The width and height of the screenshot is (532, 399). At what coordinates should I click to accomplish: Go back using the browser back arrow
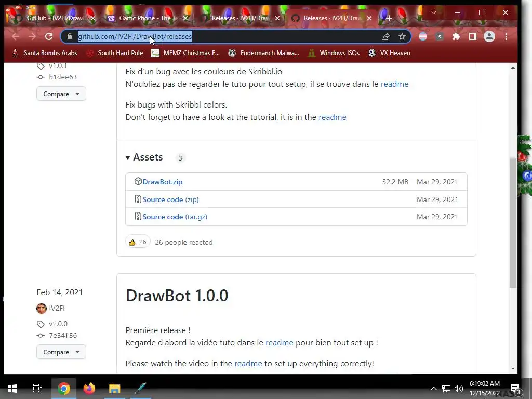pyautogui.click(x=16, y=36)
